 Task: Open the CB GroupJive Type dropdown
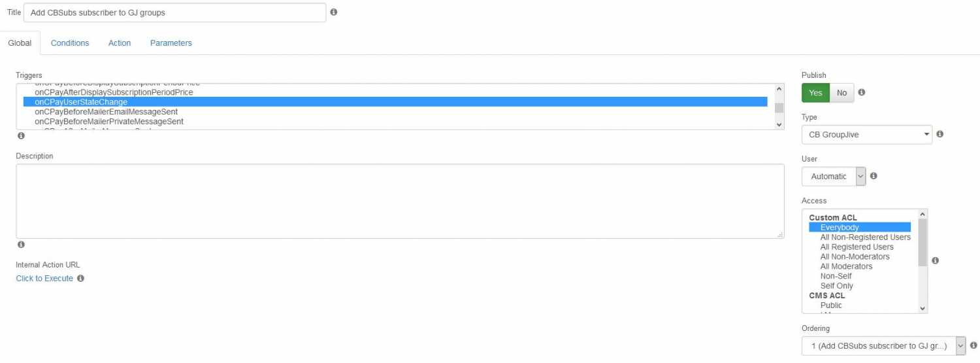866,135
